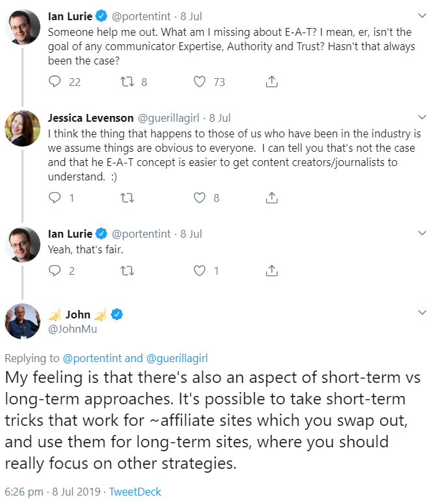Share Jessica Levenson's tweet
The width and height of the screenshot is (433, 504).
272,198
